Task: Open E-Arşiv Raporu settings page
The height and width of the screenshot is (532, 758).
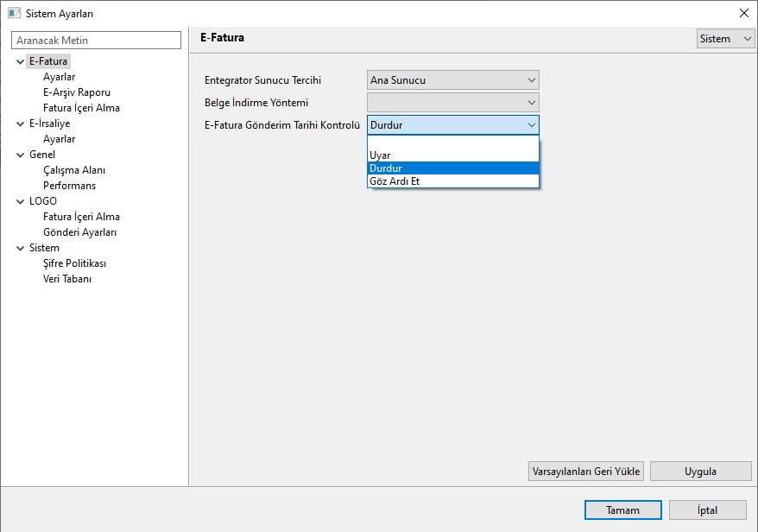Action: (x=77, y=92)
